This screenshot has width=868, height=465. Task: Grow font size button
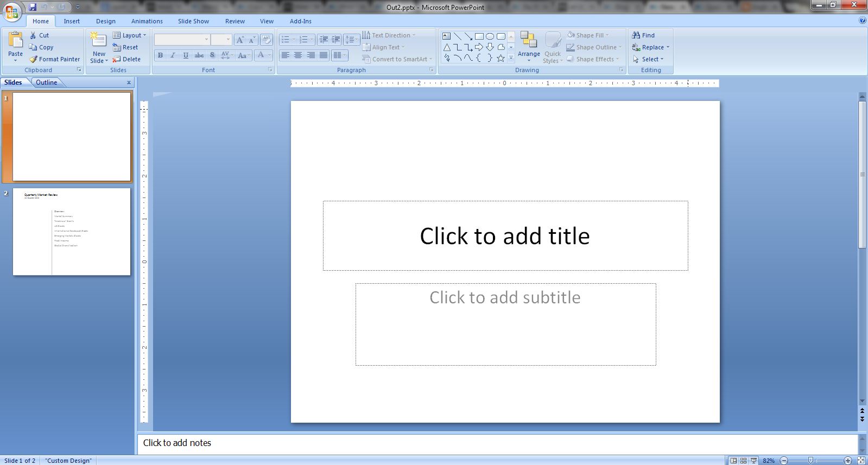pos(239,40)
